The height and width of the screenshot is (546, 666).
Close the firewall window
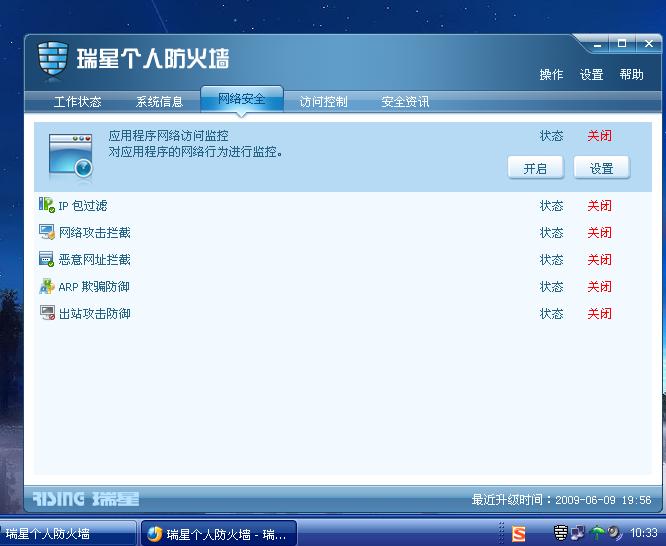(649, 43)
